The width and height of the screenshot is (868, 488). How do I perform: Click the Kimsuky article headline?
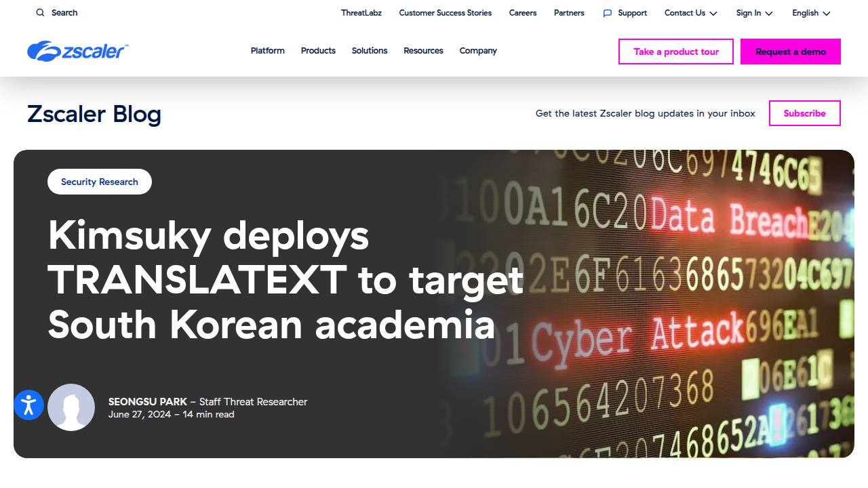pyautogui.click(x=285, y=280)
